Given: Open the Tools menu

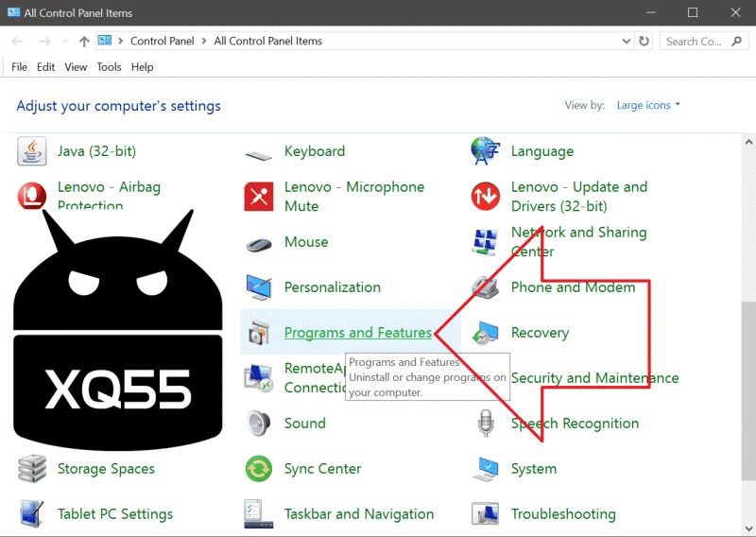Looking at the screenshot, I should [x=109, y=67].
